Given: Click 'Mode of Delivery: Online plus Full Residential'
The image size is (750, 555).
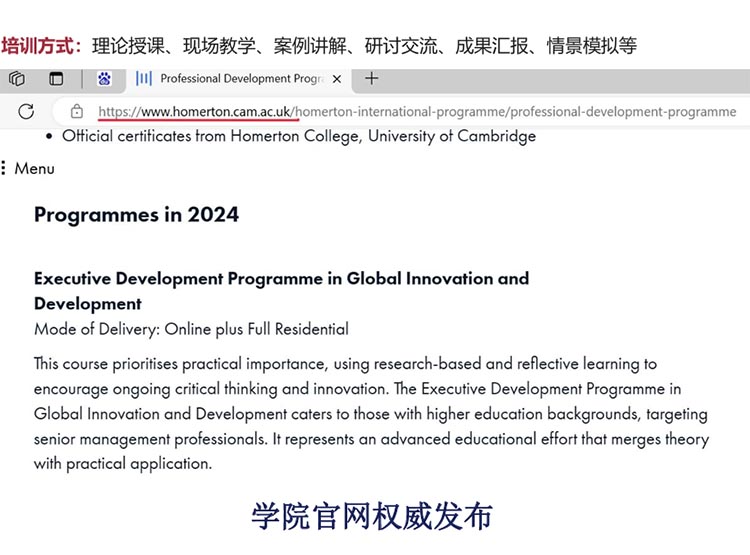Looking at the screenshot, I should tap(191, 329).
